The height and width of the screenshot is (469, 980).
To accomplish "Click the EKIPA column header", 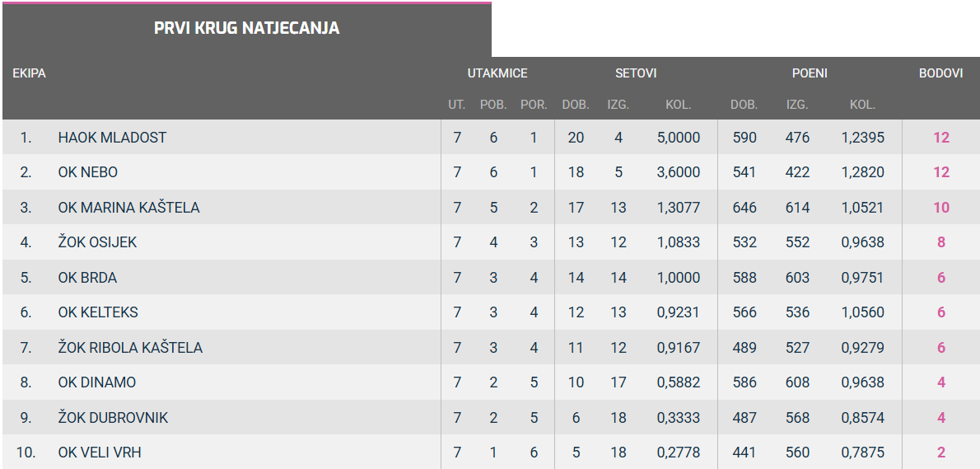I will pos(29,73).
